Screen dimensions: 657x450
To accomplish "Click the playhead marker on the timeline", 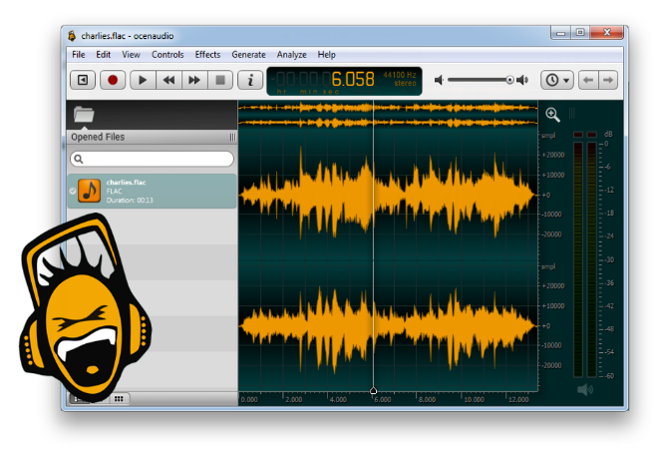I will pos(373,391).
